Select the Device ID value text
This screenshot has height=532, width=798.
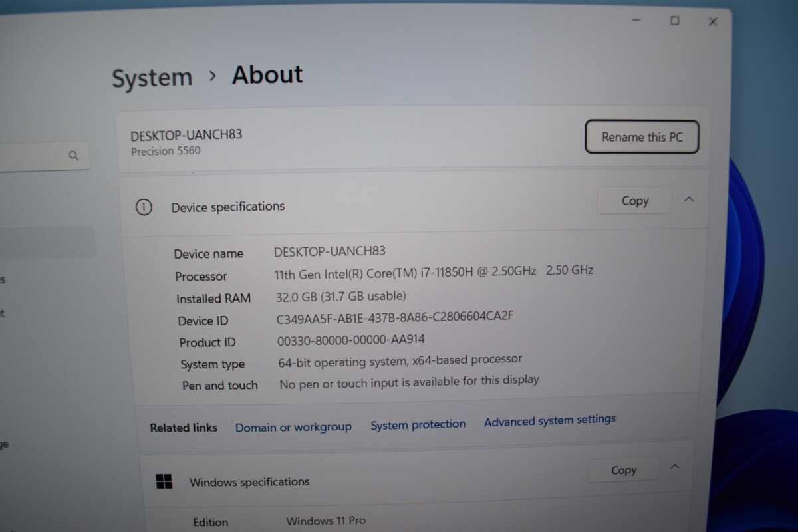click(395, 317)
